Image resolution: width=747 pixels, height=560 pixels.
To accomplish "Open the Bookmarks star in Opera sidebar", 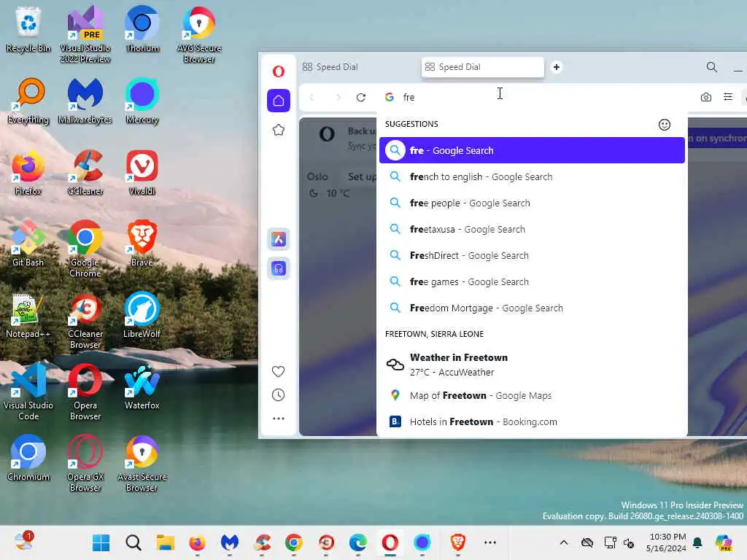I will click(x=279, y=130).
